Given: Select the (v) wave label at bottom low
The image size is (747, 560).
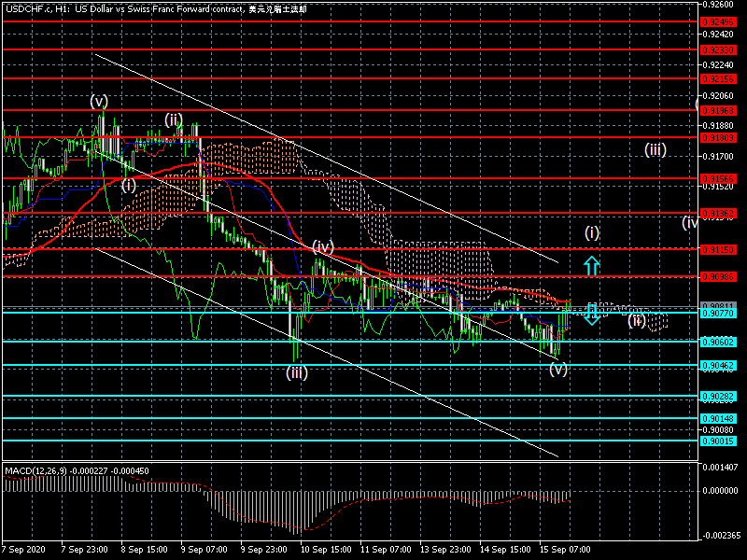Looking at the screenshot, I should (557, 369).
